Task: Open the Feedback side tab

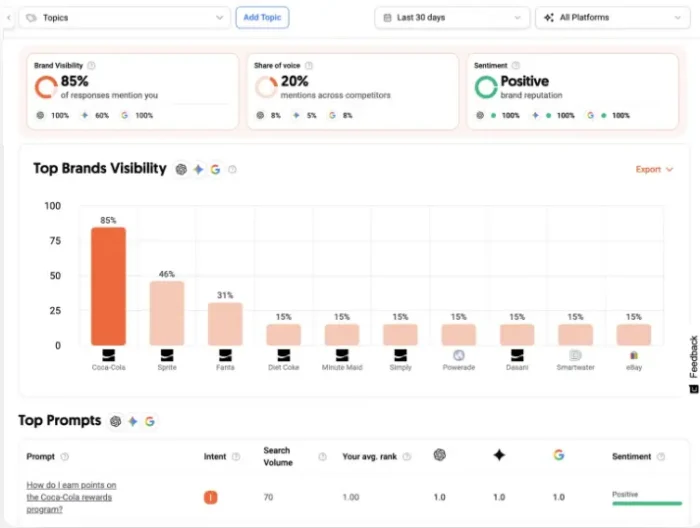Action: pyautogui.click(x=694, y=364)
